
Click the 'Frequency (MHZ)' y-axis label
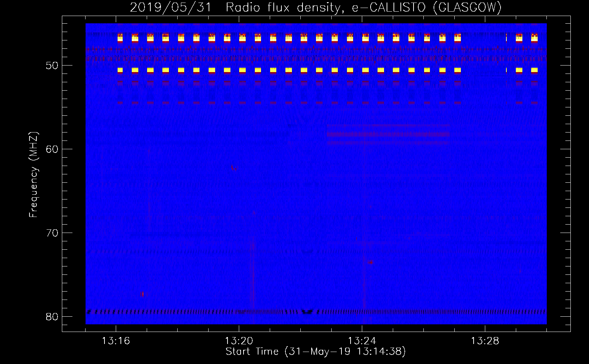pyautogui.click(x=33, y=175)
